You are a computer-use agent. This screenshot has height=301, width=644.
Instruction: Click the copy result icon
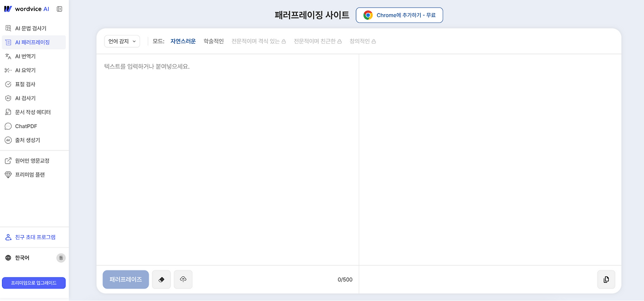coord(606,279)
